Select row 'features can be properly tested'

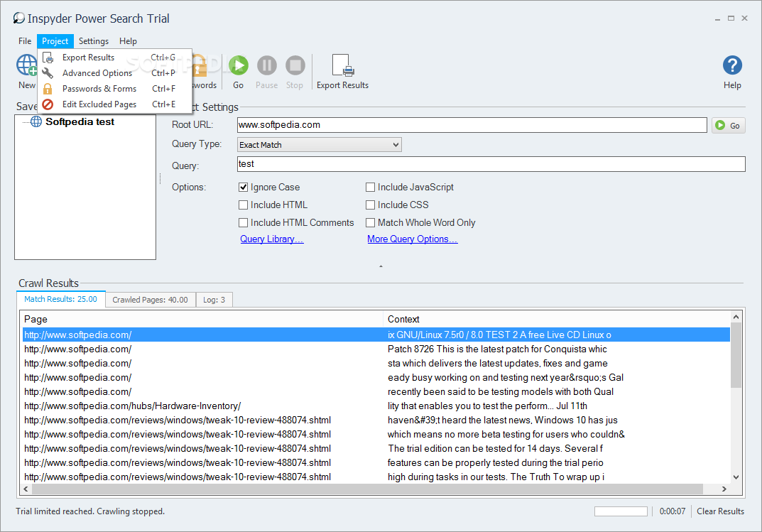[376, 462]
